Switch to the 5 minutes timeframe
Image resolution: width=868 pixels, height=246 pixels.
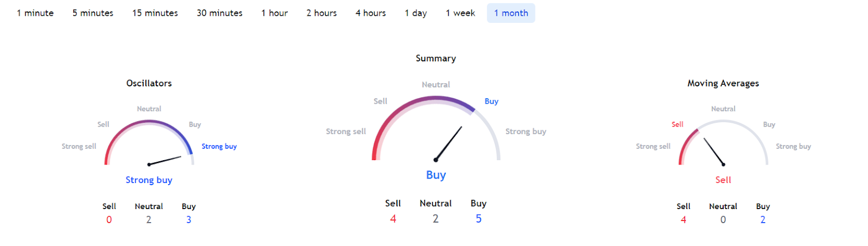93,13
